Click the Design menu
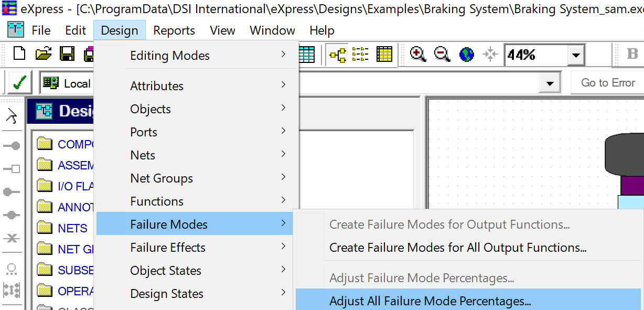Screen dimensions: 644x310 (x=120, y=30)
